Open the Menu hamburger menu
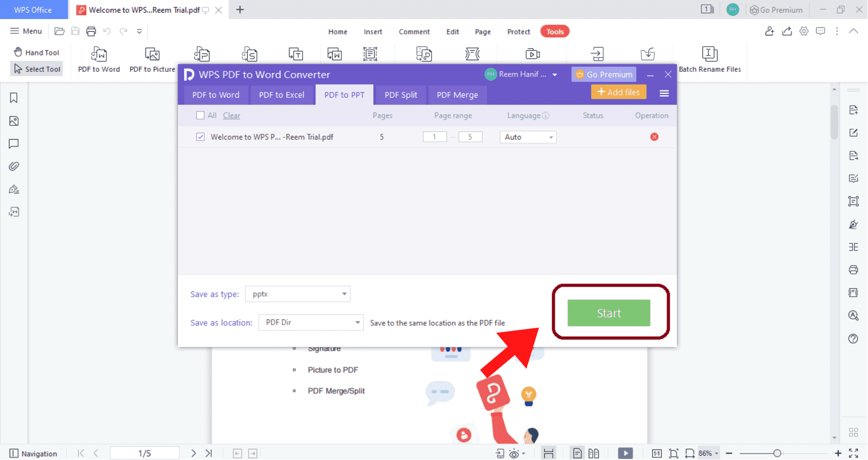 pyautogui.click(x=26, y=31)
